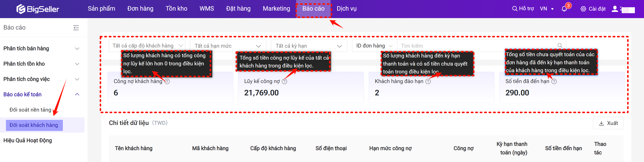Click Hỗ trợ support link
Image resolution: width=644 pixels, height=162 pixels.
(526, 9)
